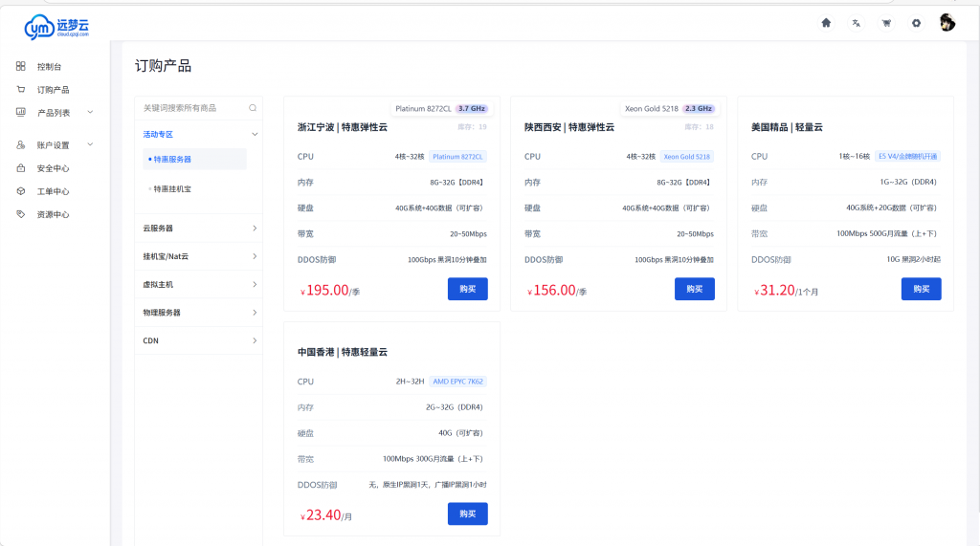Open 工单中心 menu item
Viewport: 980px width, 546px height.
[54, 192]
